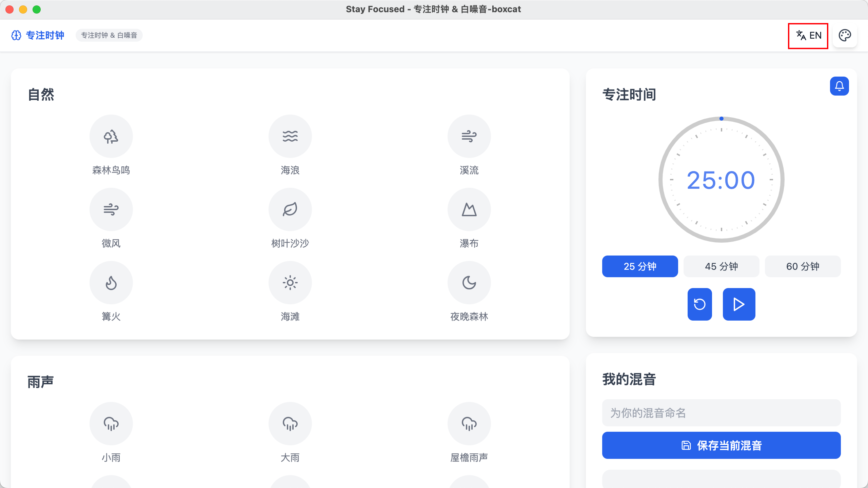Viewport: 868px width, 488px height.
Task: Select the waterfall sound icon
Action: pos(469,209)
